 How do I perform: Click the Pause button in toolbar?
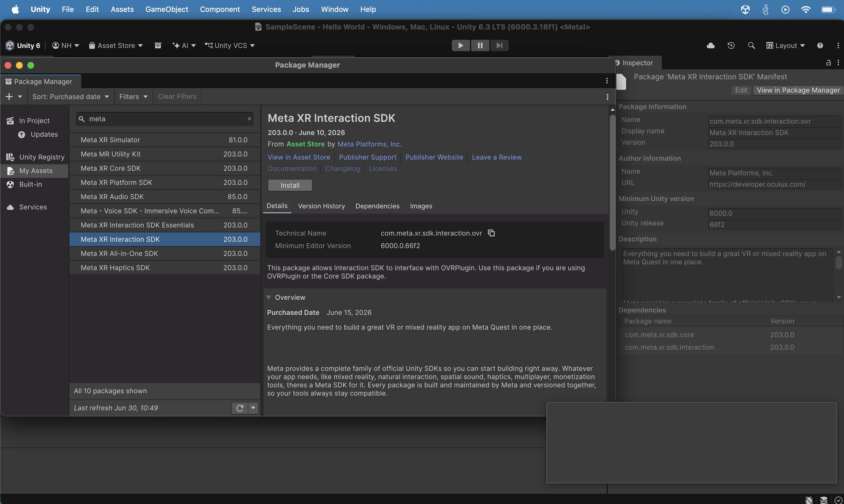coord(480,45)
